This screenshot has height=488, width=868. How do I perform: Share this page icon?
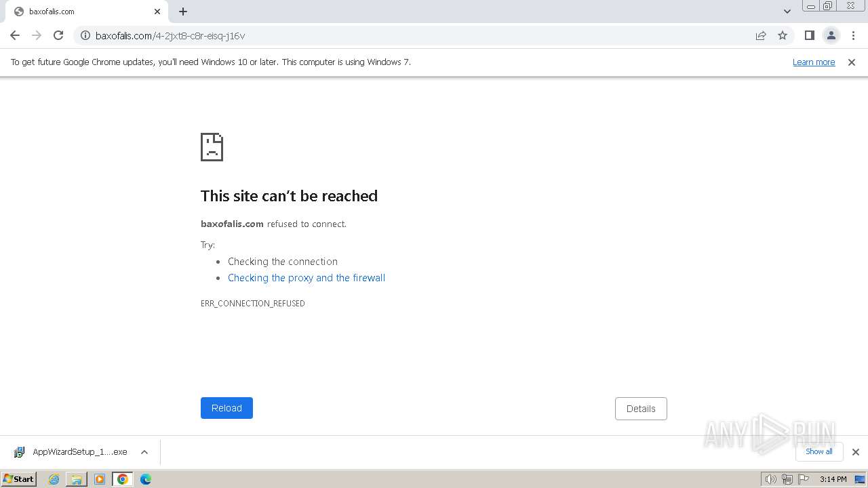tap(761, 35)
